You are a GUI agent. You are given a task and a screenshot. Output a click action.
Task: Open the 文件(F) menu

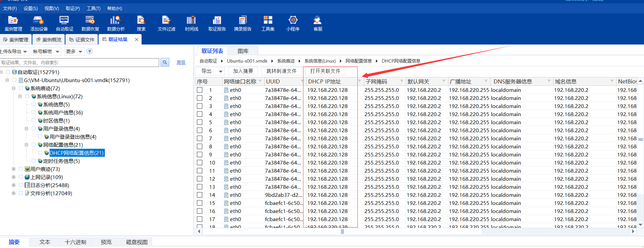click(x=10, y=8)
